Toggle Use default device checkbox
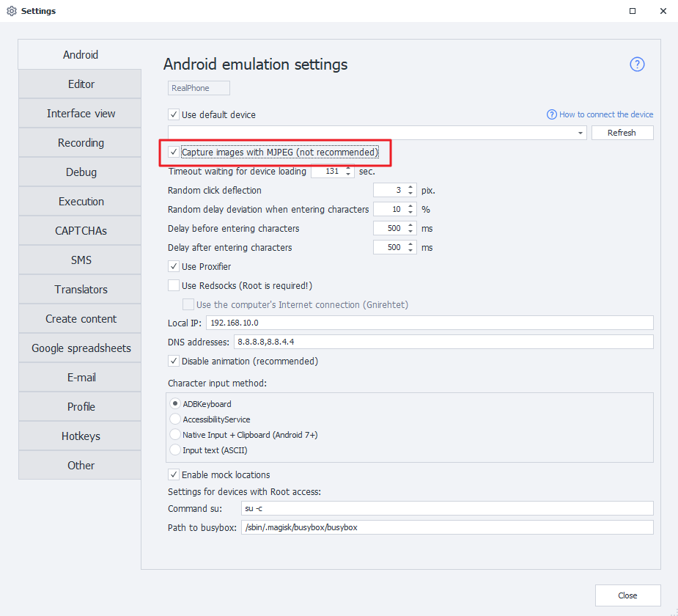The image size is (678, 616). (x=174, y=114)
